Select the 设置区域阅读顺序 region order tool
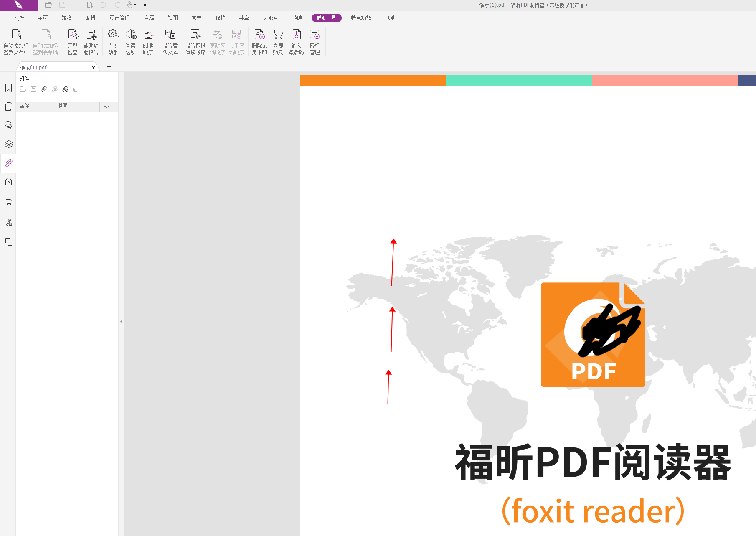The image size is (756, 536). tap(195, 41)
